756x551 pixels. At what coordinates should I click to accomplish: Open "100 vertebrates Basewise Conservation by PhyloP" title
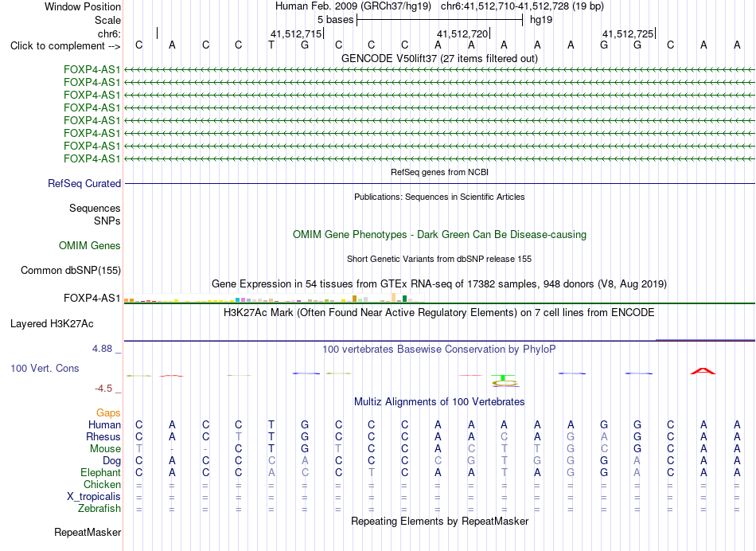(439, 349)
